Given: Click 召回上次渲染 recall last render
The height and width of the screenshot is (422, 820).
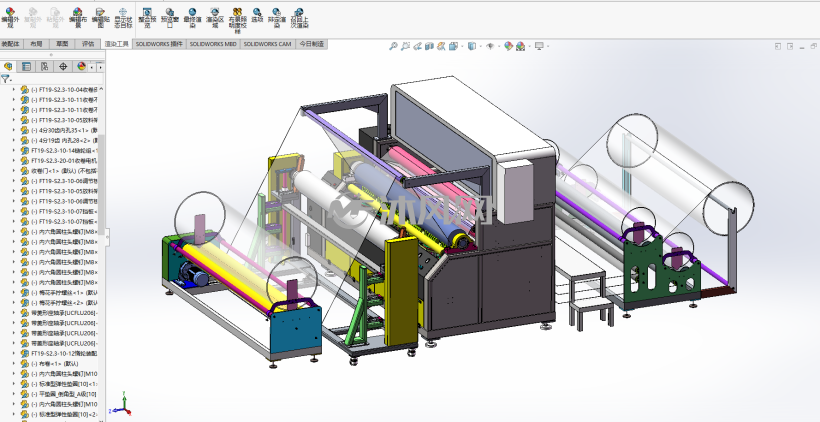Looking at the screenshot, I should [x=299, y=17].
